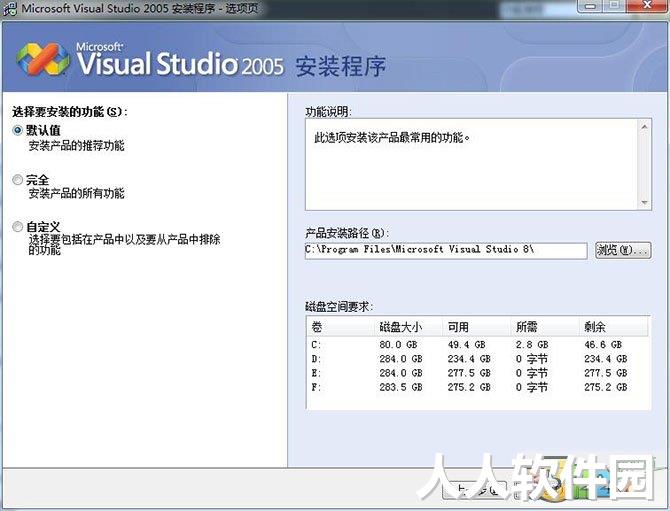Screen dimensions: 670x511
Task: Click the 磁盘大小 column header
Action: point(408,327)
